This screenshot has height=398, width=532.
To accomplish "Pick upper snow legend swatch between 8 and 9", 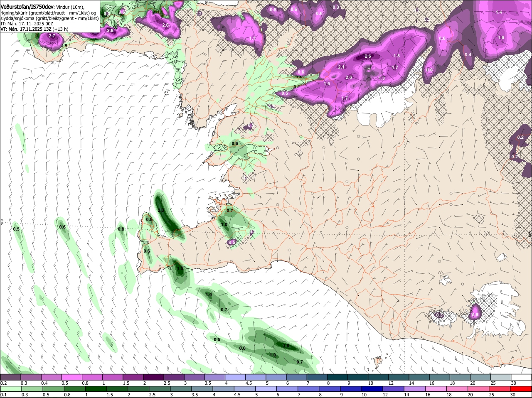I will point(337,377).
